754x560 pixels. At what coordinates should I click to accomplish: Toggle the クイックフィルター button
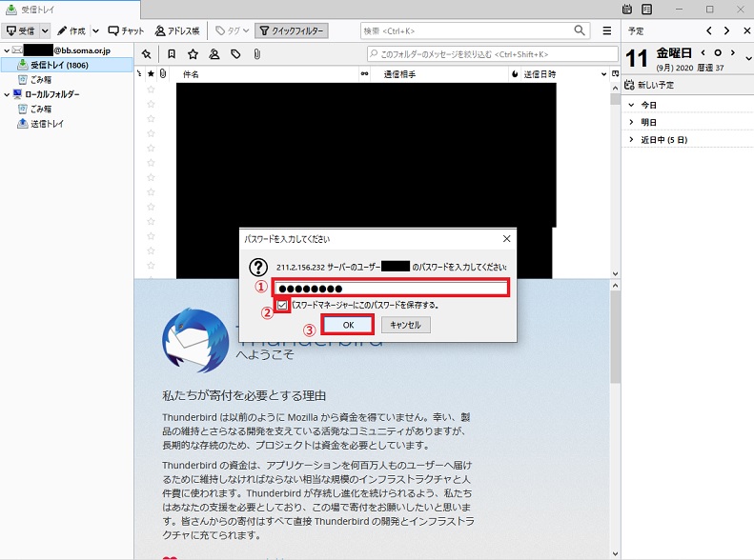pos(292,30)
